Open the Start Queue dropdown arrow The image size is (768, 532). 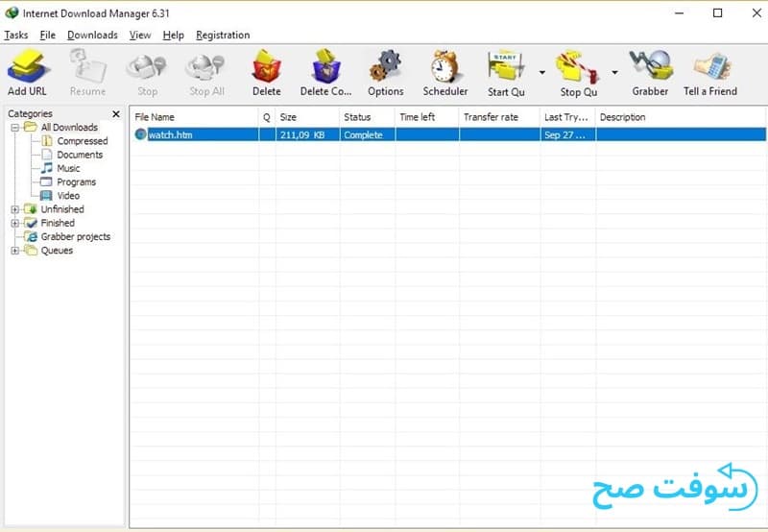(542, 72)
